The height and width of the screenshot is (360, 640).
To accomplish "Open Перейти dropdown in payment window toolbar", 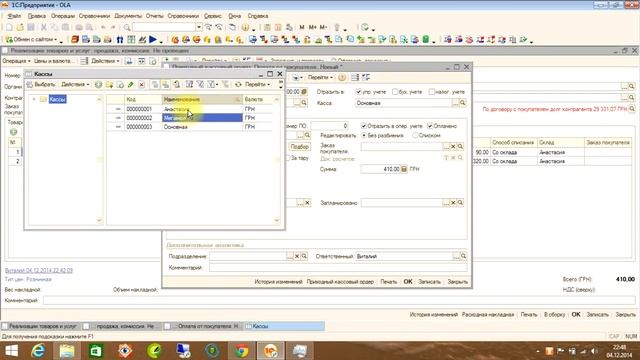I will coord(320,77).
